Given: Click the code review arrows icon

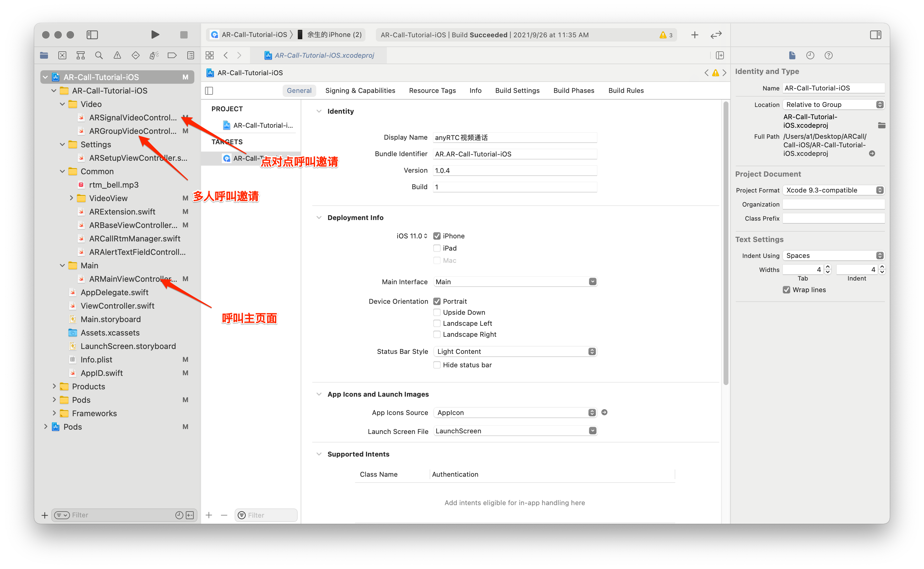Looking at the screenshot, I should [x=716, y=35].
